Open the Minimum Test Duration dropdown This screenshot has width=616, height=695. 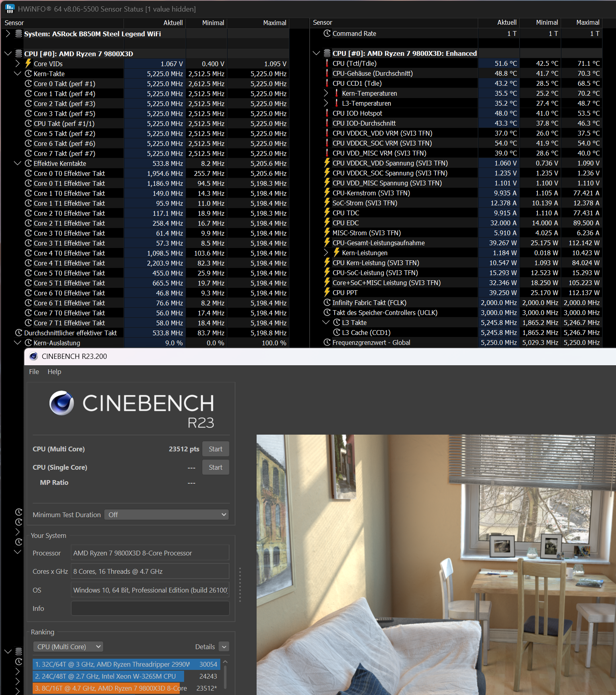(167, 514)
